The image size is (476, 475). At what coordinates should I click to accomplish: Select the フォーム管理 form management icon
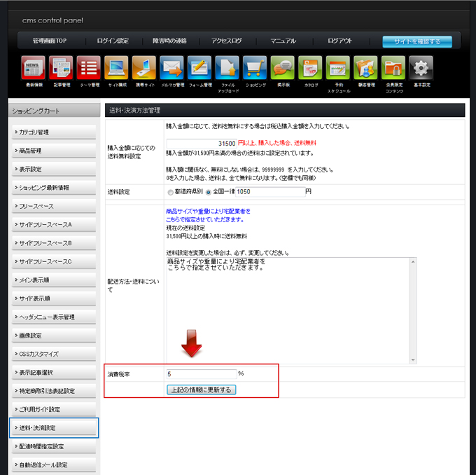pyautogui.click(x=199, y=69)
